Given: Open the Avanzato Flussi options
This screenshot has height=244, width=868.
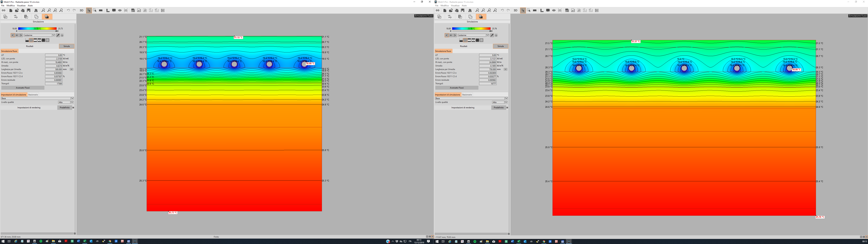Looking at the screenshot, I should pos(23,88).
